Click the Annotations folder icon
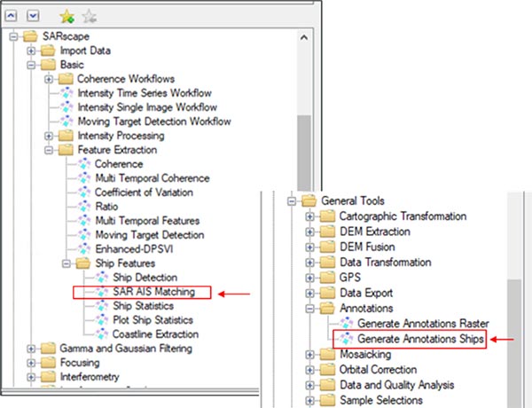Screen dimensions: 532x408 pyautogui.click(x=327, y=308)
